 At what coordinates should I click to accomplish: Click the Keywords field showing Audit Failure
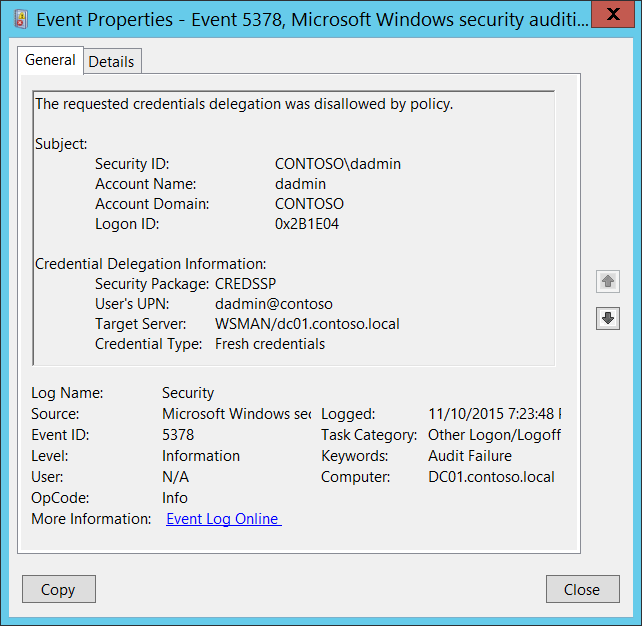[470, 456]
